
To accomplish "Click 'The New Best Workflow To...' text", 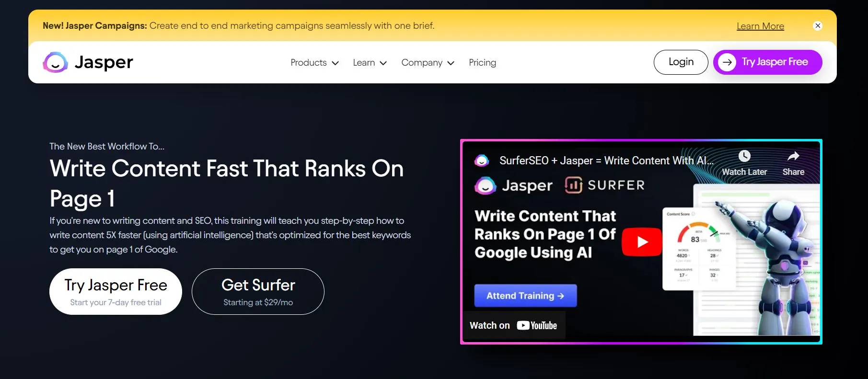I will 107,147.
